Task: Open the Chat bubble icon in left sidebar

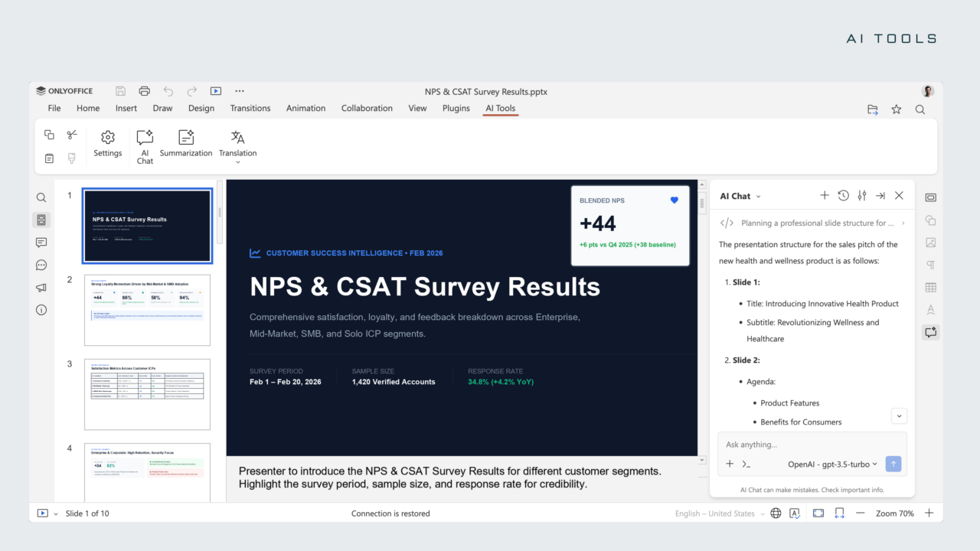Action: tap(41, 266)
